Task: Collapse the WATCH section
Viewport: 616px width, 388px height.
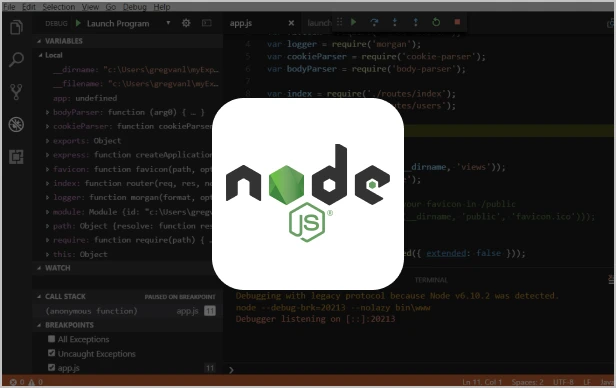Action: pyautogui.click(x=39, y=268)
